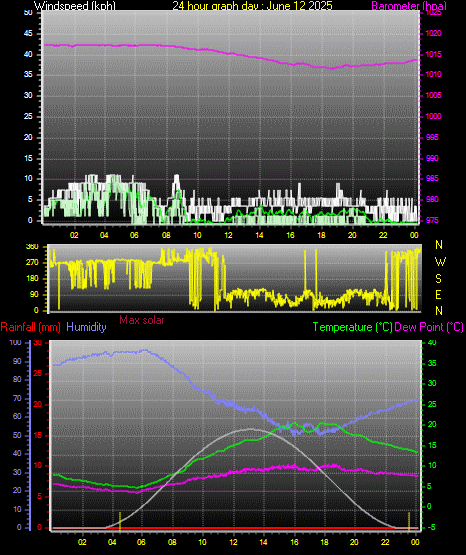This screenshot has height=555, width=466.
Task: Select the 990 barometer scale value
Action: click(x=432, y=158)
